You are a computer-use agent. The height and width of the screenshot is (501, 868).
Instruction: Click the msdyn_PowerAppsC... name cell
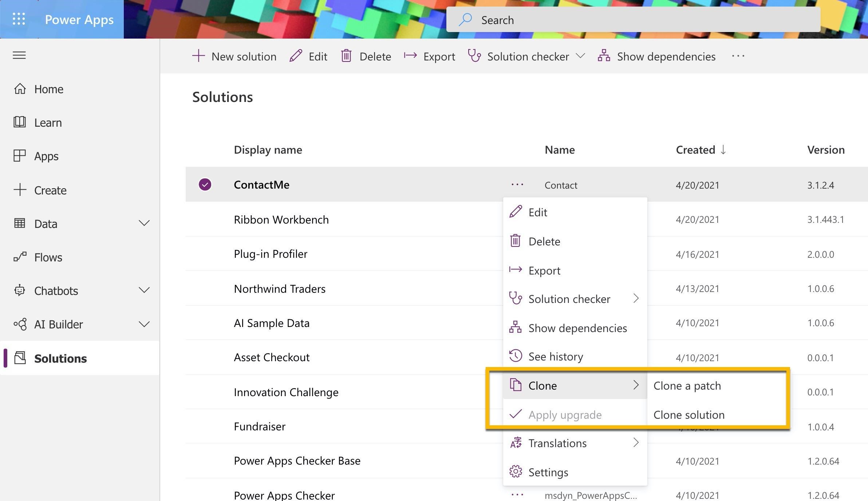point(591,495)
